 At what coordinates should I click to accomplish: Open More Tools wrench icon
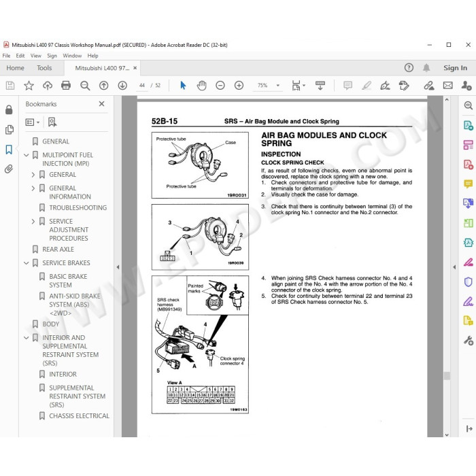coord(468,341)
